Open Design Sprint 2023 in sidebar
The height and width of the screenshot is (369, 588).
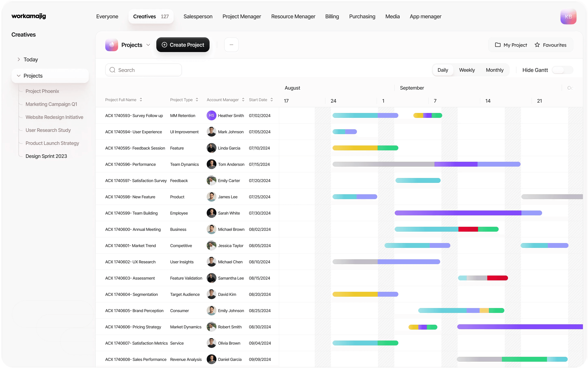pos(46,156)
